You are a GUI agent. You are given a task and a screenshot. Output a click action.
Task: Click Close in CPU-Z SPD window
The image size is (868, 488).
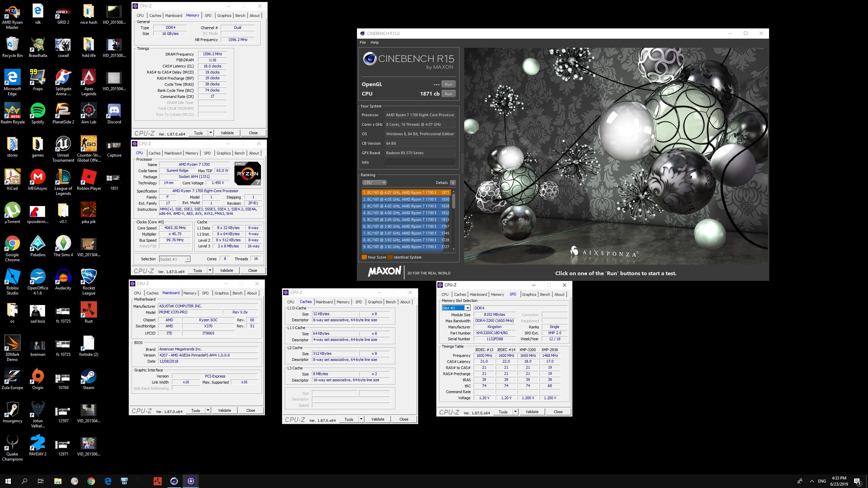(x=558, y=412)
